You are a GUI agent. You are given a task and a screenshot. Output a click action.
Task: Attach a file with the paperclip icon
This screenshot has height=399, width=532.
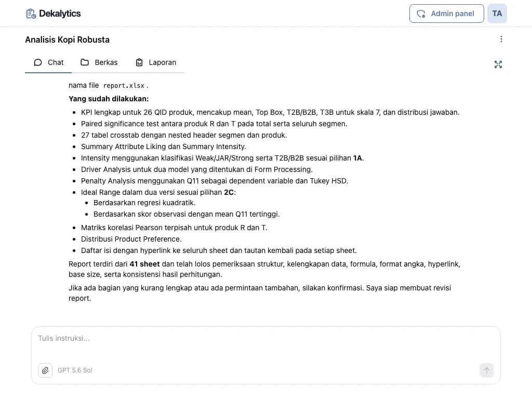tap(45, 370)
